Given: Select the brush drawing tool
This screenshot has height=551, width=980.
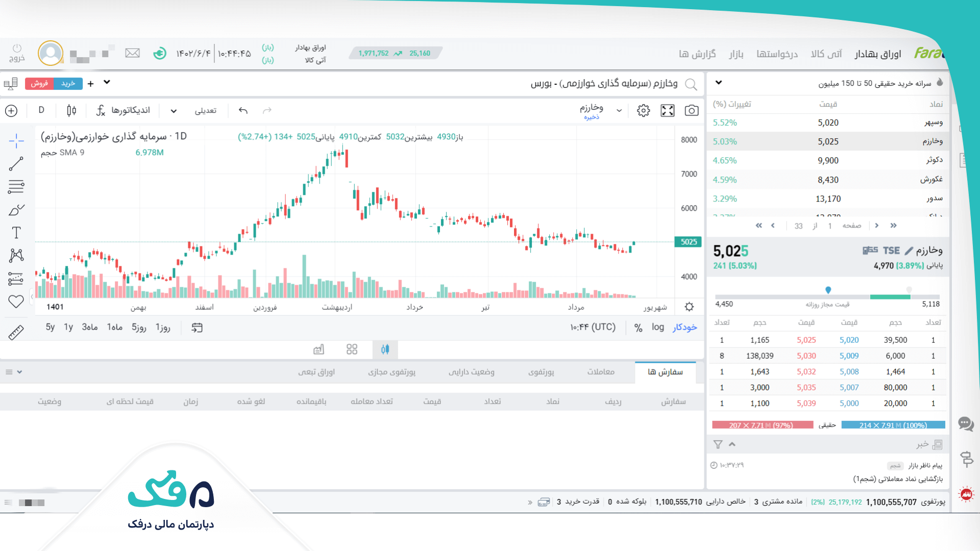Looking at the screenshot, I should pos(16,210).
